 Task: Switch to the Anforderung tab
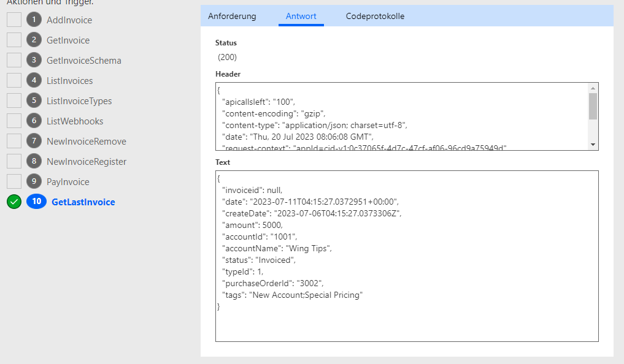232,16
